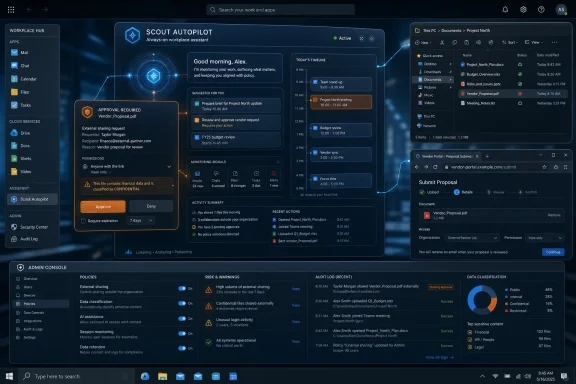Check the FY25 budget review suggestion

click(197, 137)
